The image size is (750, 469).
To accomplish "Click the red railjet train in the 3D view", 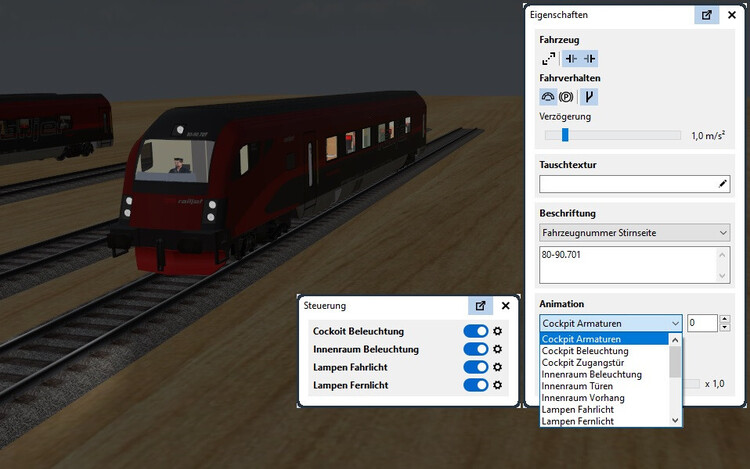I will (x=268, y=182).
